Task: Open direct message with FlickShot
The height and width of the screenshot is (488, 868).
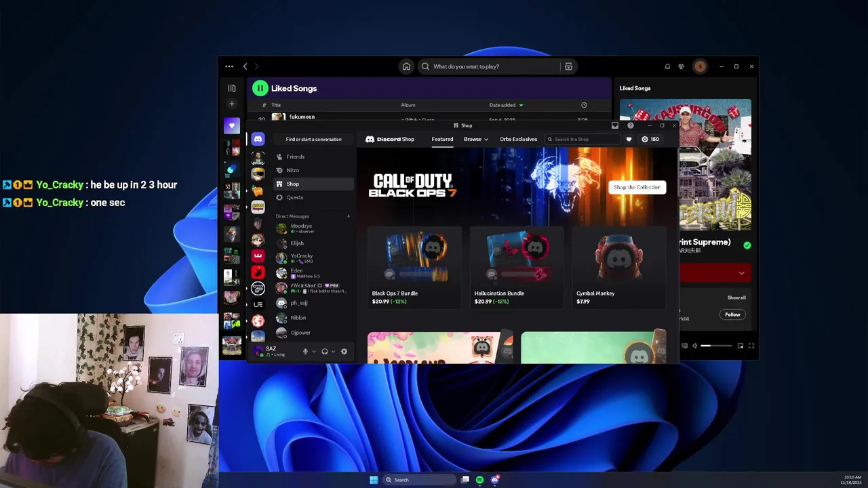Action: click(314, 287)
